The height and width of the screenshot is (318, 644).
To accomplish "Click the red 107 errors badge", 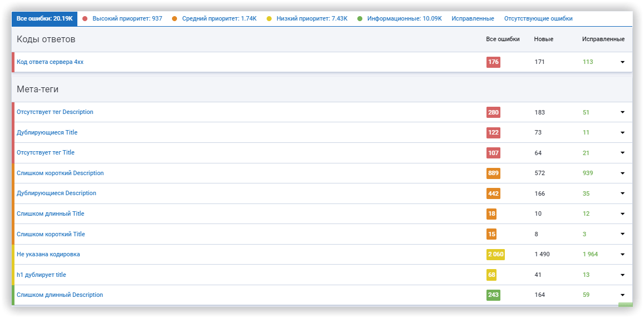I will [493, 153].
